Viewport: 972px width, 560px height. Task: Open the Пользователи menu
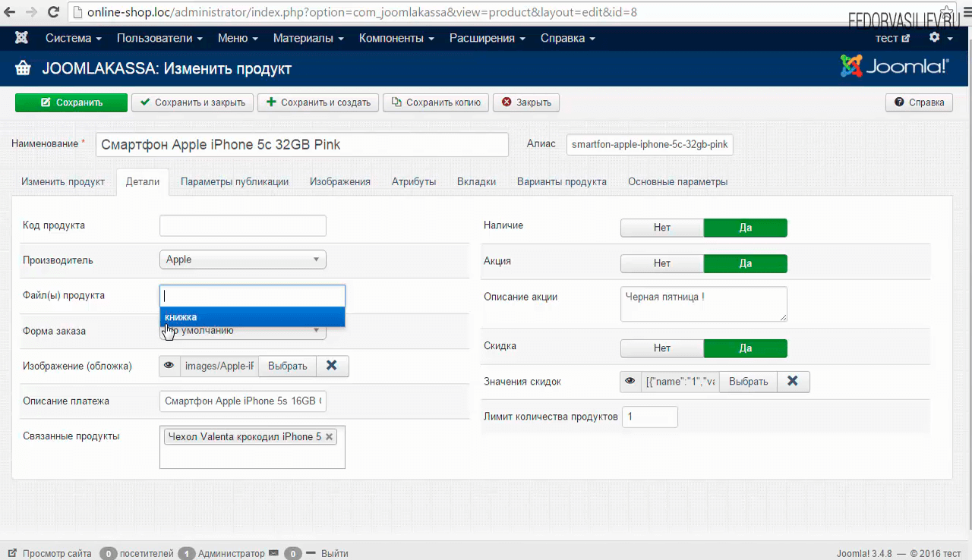click(159, 38)
